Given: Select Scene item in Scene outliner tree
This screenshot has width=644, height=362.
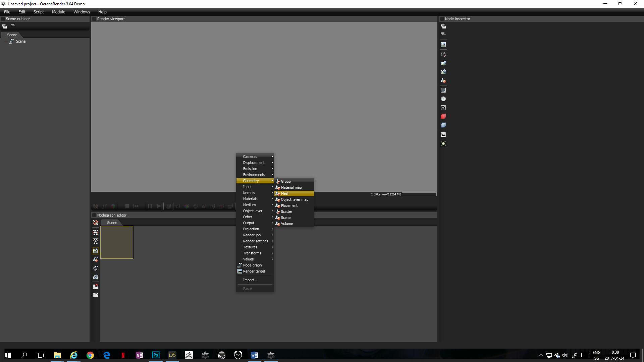Looking at the screenshot, I should 20,41.
